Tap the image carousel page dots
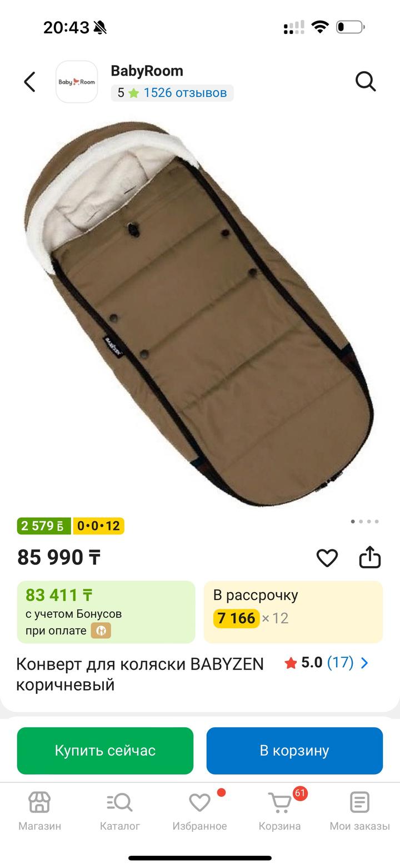 pyautogui.click(x=365, y=522)
